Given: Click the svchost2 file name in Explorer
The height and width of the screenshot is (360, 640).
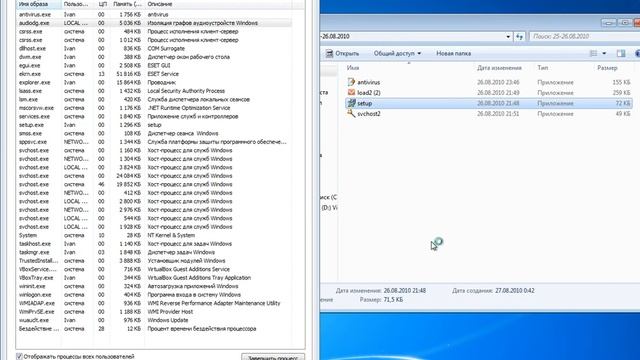Looking at the screenshot, I should tap(369, 114).
